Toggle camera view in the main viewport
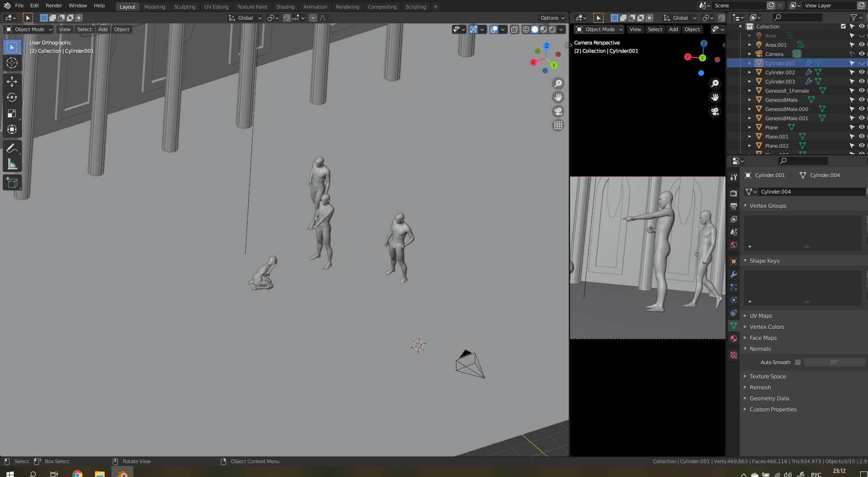The image size is (868, 477). pyautogui.click(x=558, y=111)
